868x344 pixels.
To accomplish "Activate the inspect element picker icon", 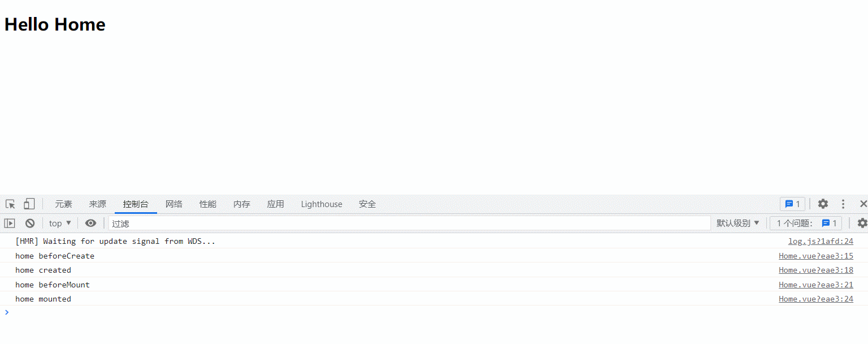I will (x=10, y=204).
